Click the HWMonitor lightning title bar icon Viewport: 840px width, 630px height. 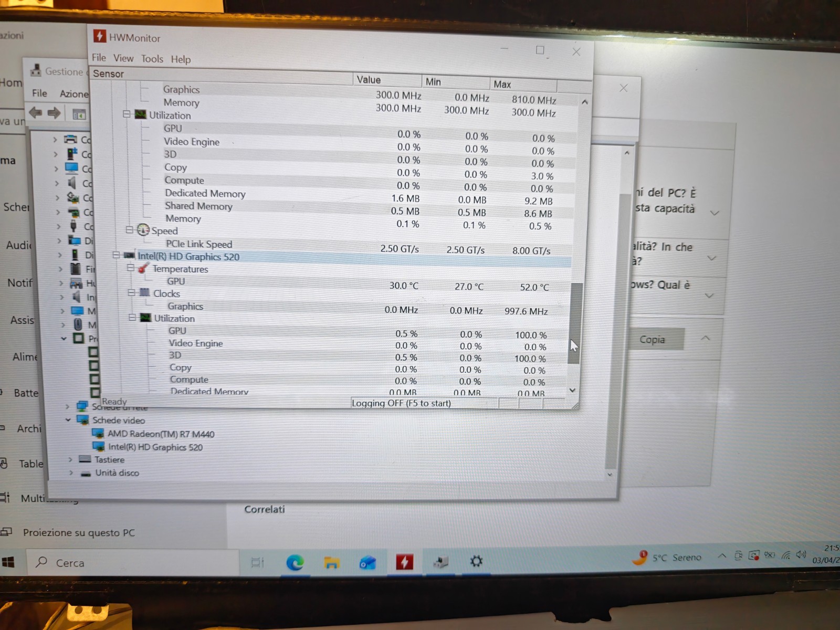coord(99,36)
